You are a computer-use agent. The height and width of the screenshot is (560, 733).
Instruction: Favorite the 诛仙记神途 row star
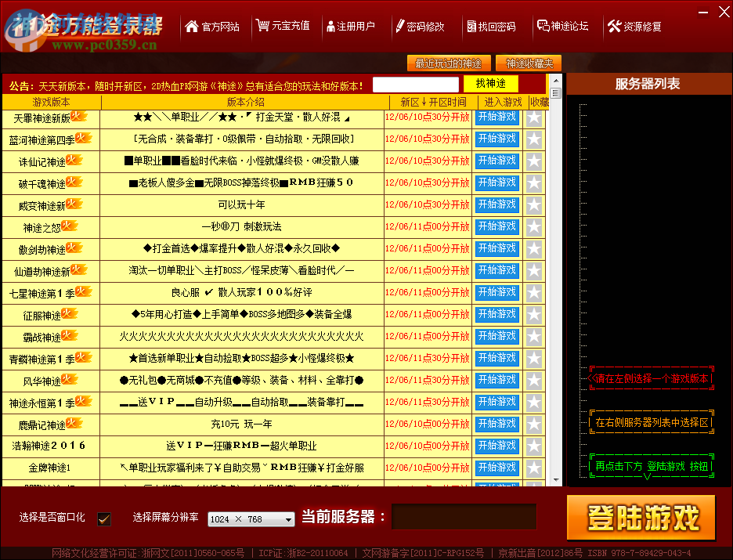pos(534,162)
